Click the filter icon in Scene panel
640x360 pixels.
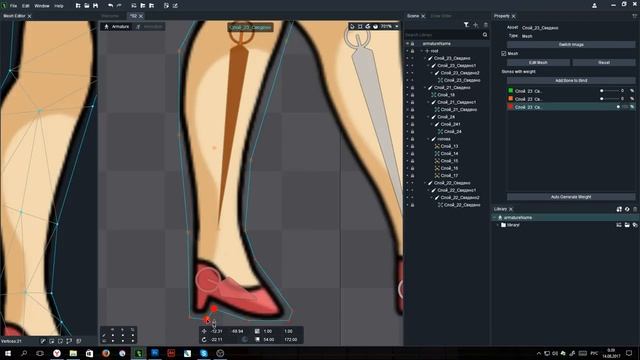[466, 25]
